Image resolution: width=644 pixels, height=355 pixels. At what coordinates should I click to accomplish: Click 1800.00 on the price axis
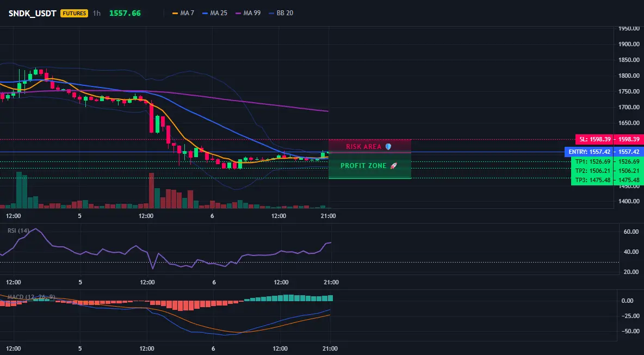point(629,76)
